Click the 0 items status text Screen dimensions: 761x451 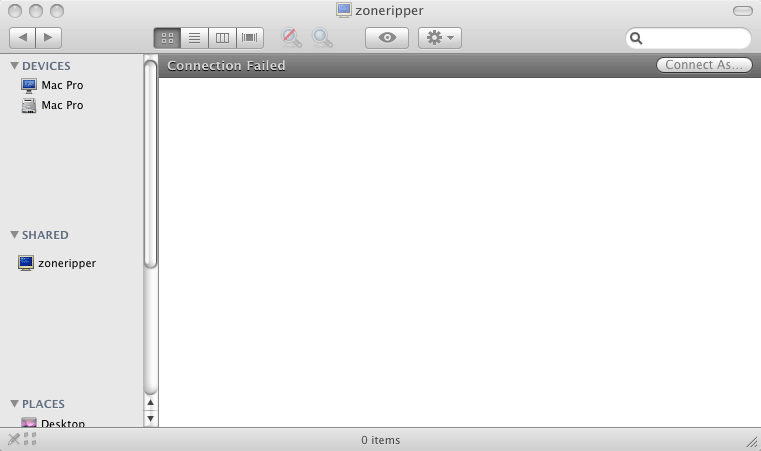380,440
